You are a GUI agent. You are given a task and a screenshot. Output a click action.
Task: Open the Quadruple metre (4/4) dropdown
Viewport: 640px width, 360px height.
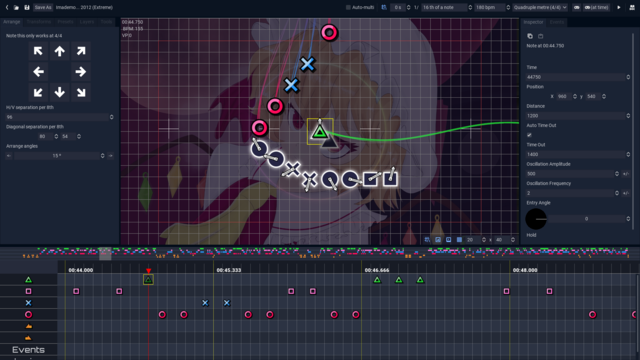point(540,7)
